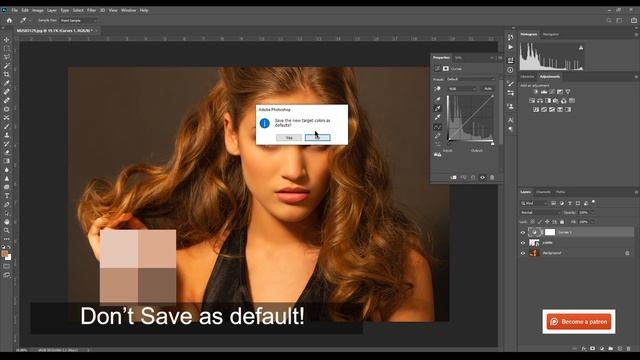Select the draw curve pencil tool
The image size is (640, 360).
(438, 136)
